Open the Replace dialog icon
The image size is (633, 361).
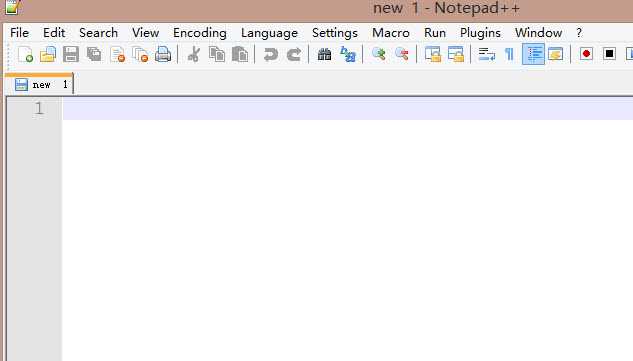(x=348, y=54)
